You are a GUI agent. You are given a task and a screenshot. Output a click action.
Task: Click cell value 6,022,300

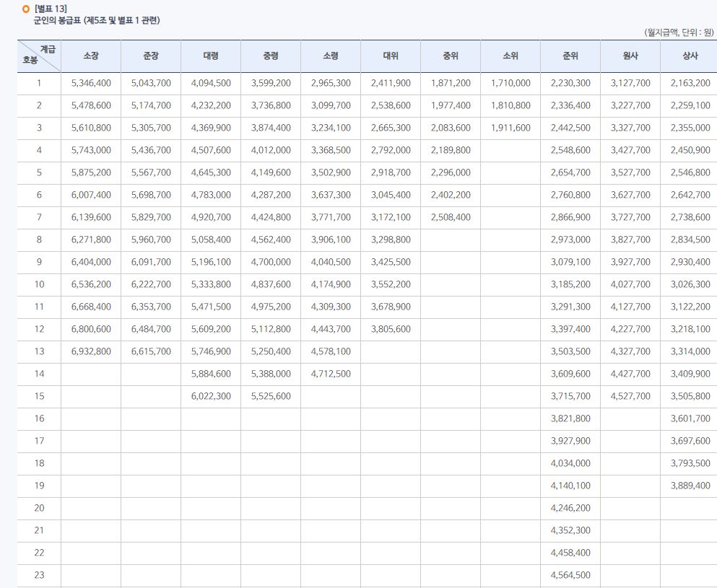click(x=211, y=397)
